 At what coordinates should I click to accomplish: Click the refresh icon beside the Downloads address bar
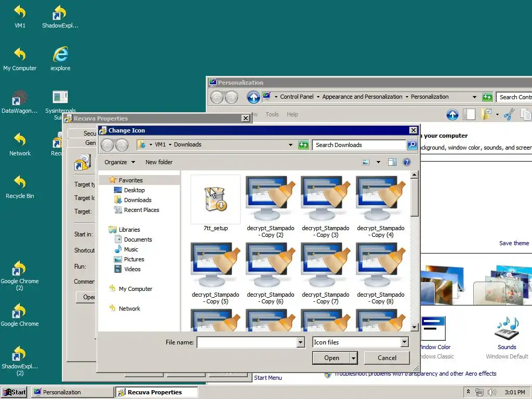click(303, 145)
